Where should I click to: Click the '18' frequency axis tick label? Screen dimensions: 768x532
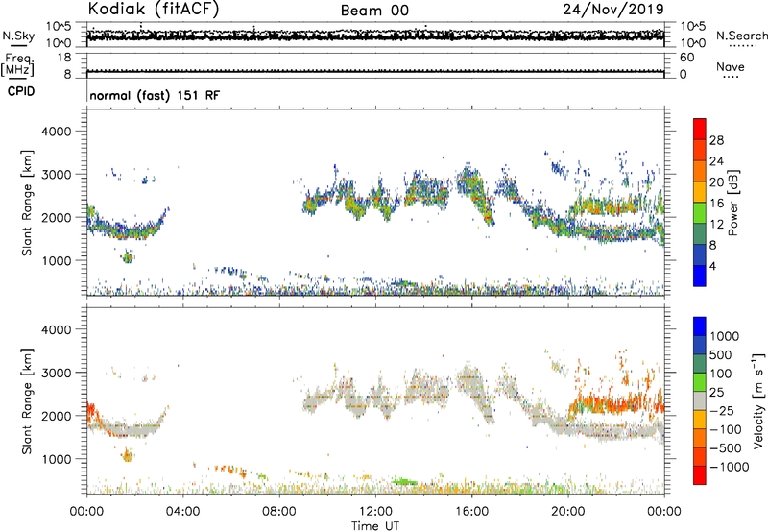[x=64, y=58]
